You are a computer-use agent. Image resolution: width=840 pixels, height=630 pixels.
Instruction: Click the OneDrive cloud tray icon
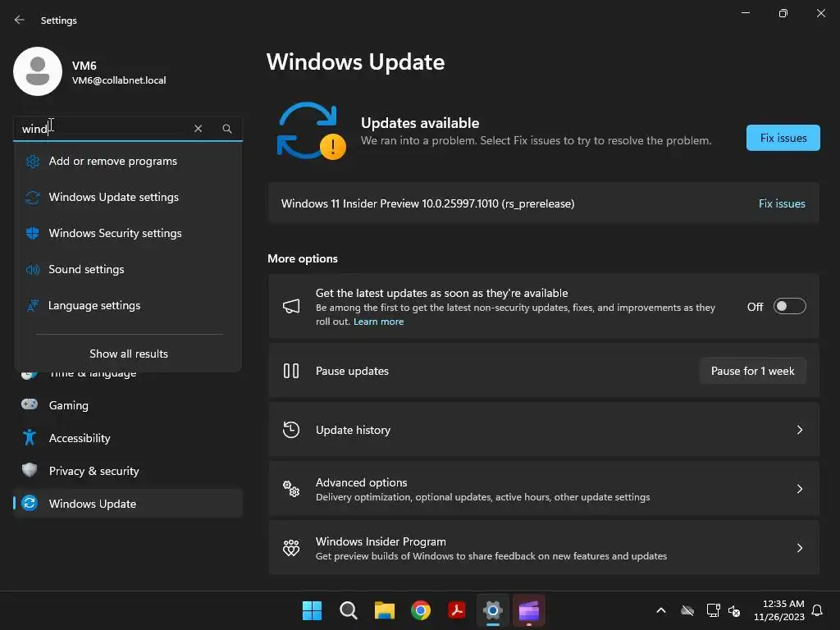(x=687, y=610)
